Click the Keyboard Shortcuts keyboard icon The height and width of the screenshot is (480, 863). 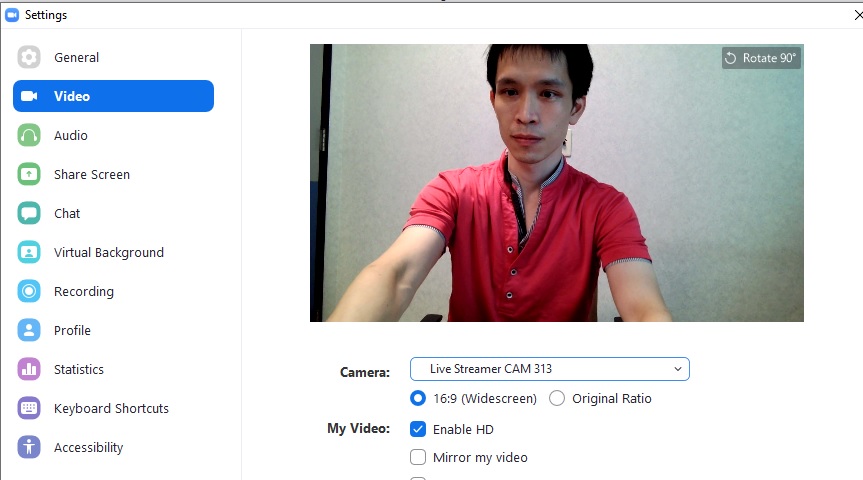pos(29,408)
